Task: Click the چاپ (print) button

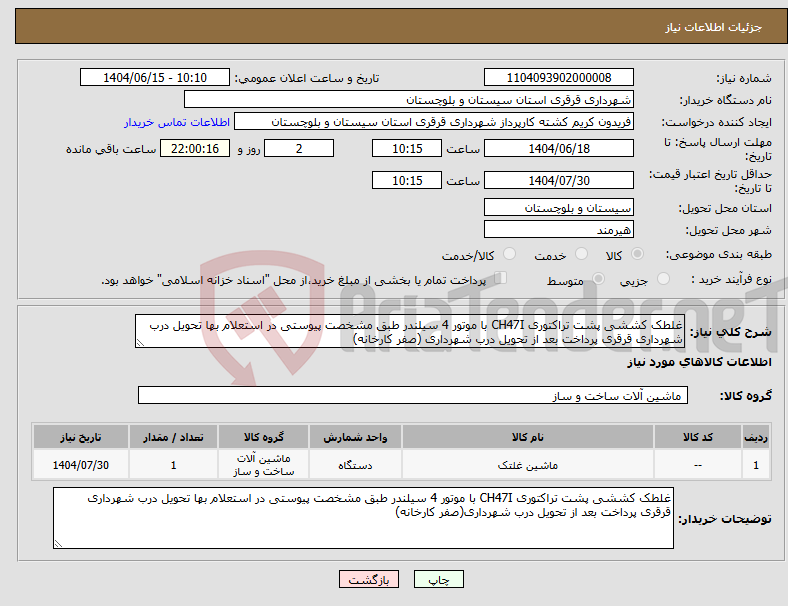Action: tap(438, 579)
